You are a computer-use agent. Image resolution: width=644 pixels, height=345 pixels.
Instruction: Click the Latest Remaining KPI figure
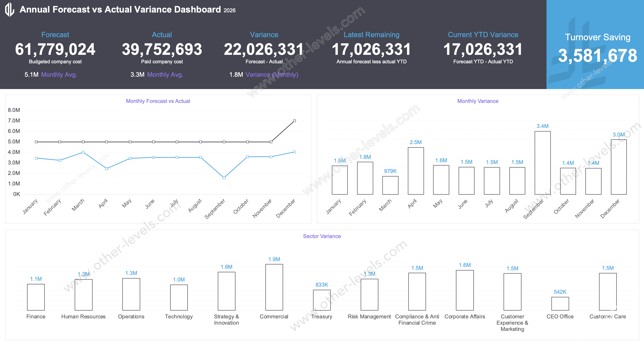coord(372,49)
